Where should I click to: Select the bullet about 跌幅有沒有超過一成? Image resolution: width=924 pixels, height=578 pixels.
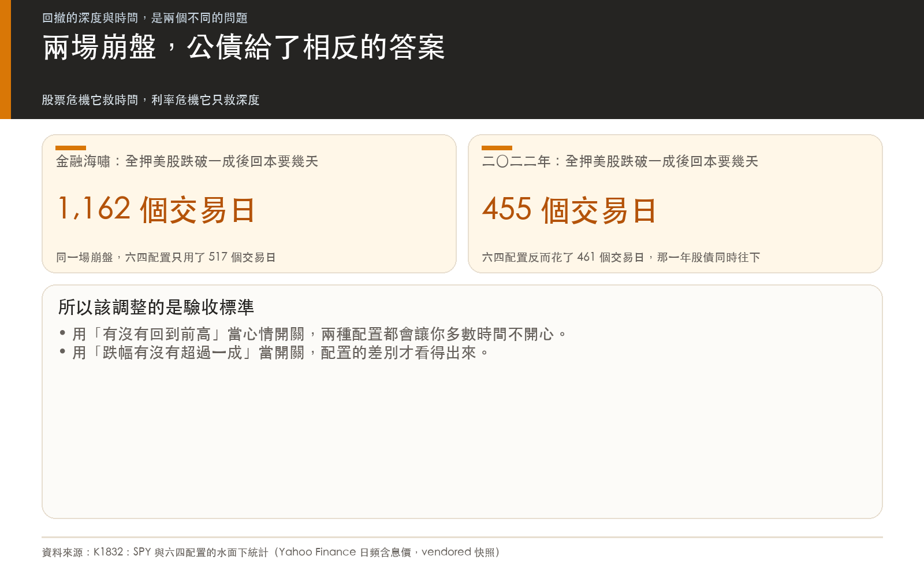point(274,353)
